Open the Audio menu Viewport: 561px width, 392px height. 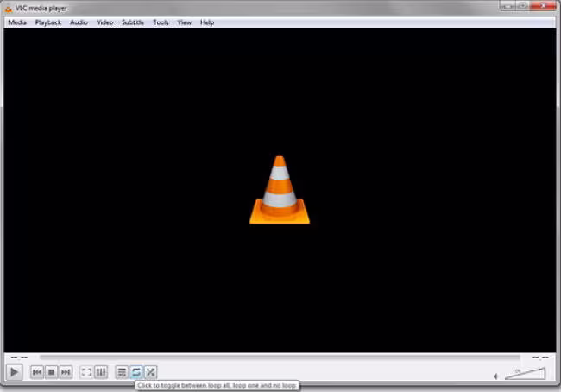click(79, 22)
